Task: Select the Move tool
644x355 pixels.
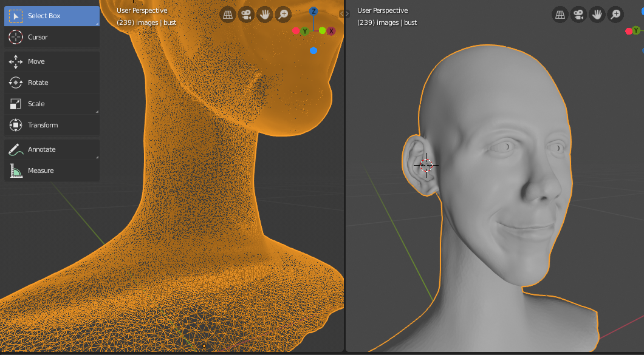Action: (52, 61)
